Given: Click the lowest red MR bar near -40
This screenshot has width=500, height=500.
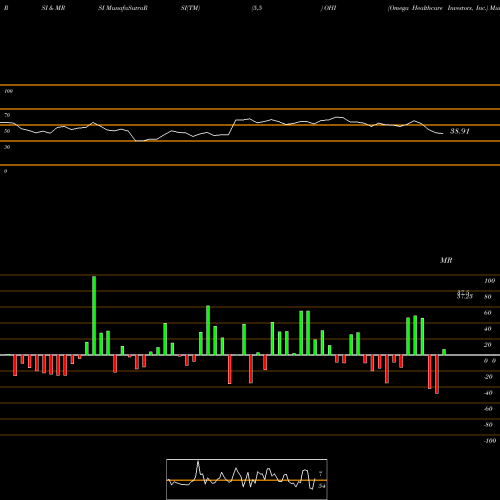Looking at the screenshot, I should [437, 374].
